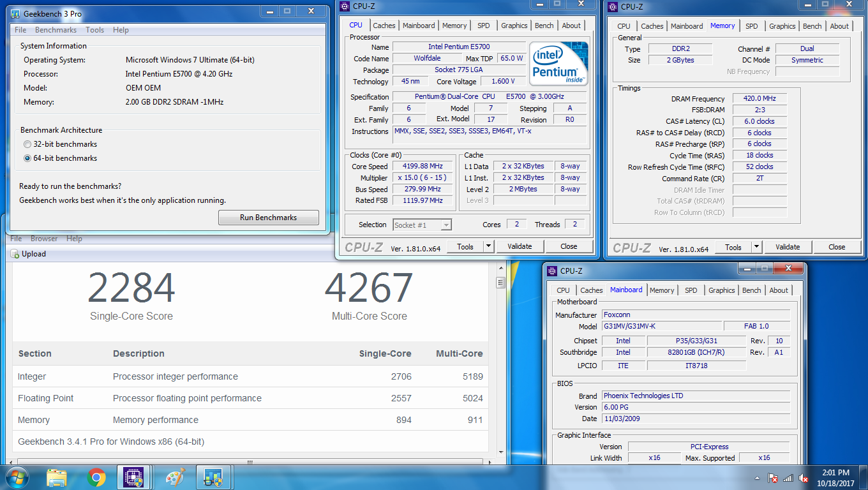
Task: Click the Floating Point results row
Action: pyautogui.click(x=250, y=398)
